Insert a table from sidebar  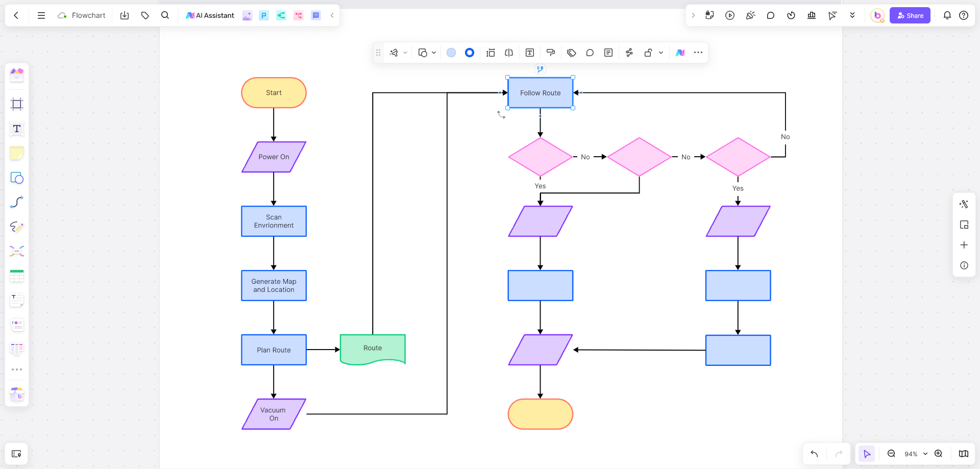[x=17, y=276]
